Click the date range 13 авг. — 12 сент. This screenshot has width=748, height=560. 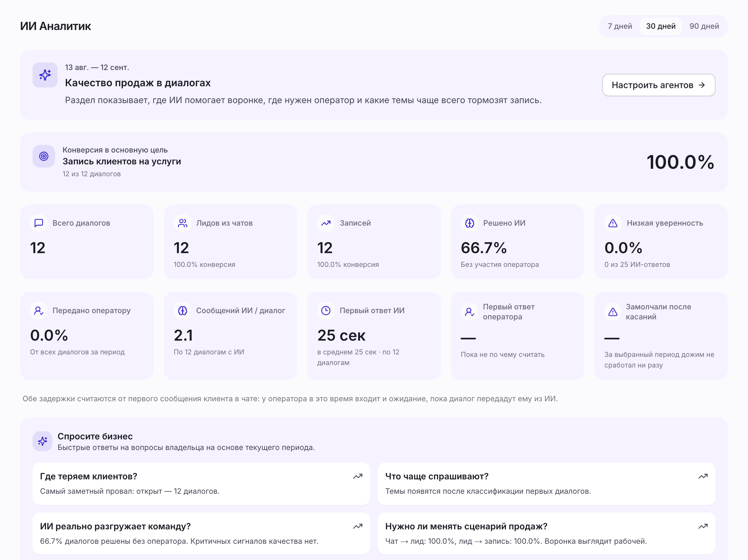tap(97, 67)
